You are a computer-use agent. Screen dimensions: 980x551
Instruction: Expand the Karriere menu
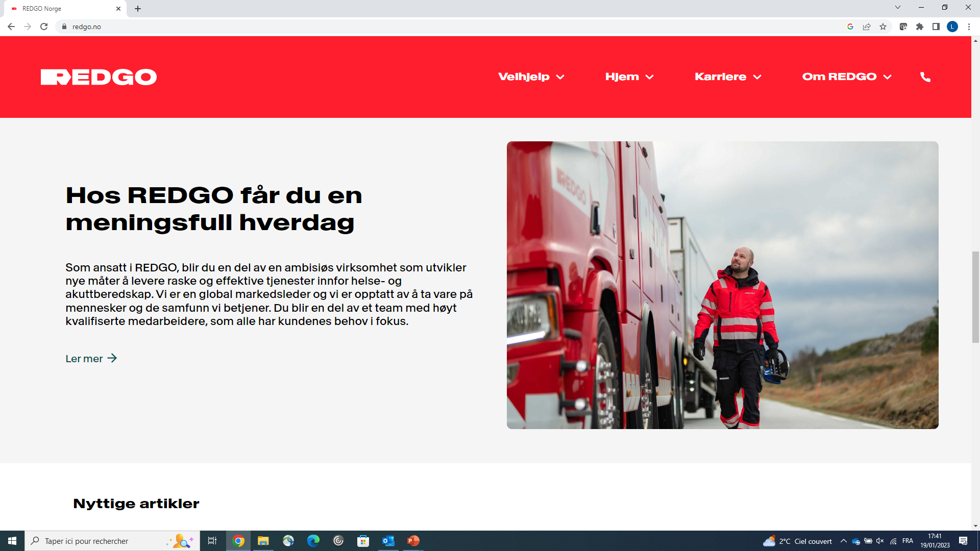pos(728,77)
